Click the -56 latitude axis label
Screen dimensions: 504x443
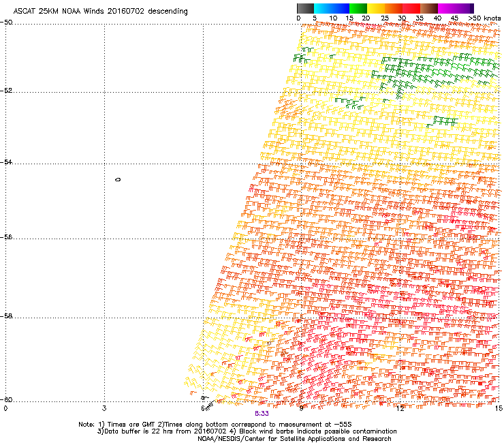pos(6,237)
